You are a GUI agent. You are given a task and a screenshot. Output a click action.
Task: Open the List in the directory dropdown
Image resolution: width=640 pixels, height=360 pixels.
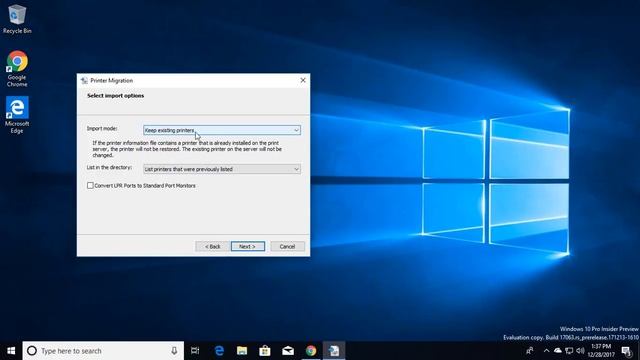(x=222, y=169)
